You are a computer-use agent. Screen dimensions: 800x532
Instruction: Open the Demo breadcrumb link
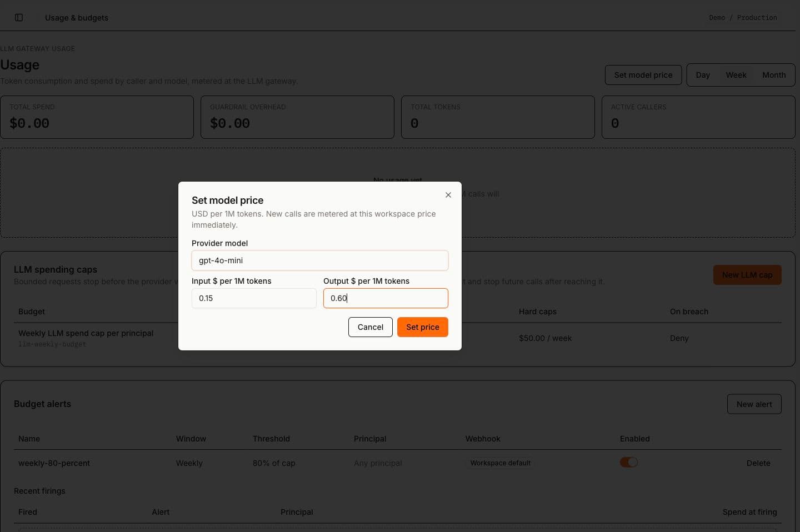(717, 18)
